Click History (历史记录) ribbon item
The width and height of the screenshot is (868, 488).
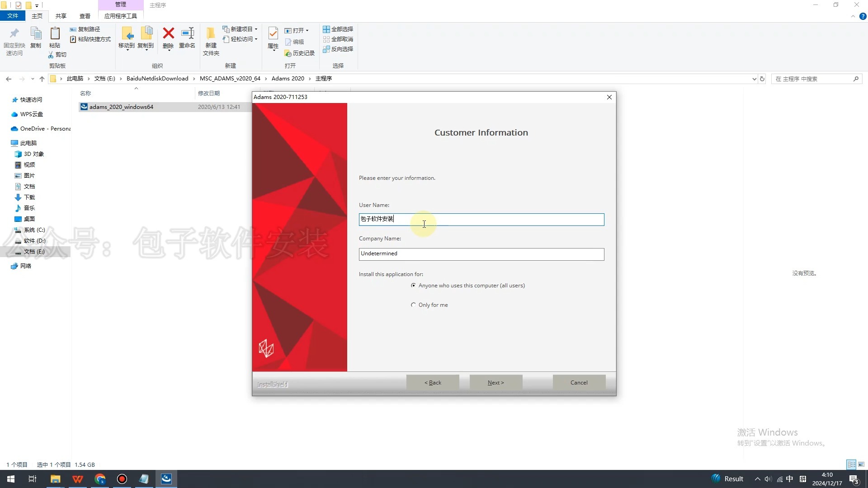tap(299, 53)
